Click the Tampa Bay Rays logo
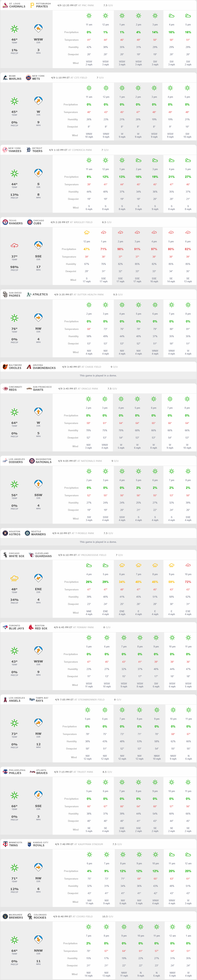Image resolution: width=197 pixels, height=980 pixels. (x=32, y=699)
